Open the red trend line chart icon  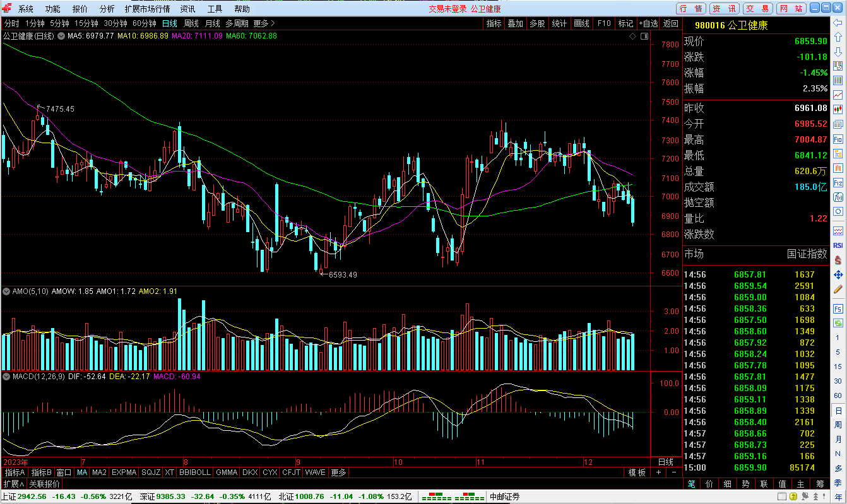(838, 95)
